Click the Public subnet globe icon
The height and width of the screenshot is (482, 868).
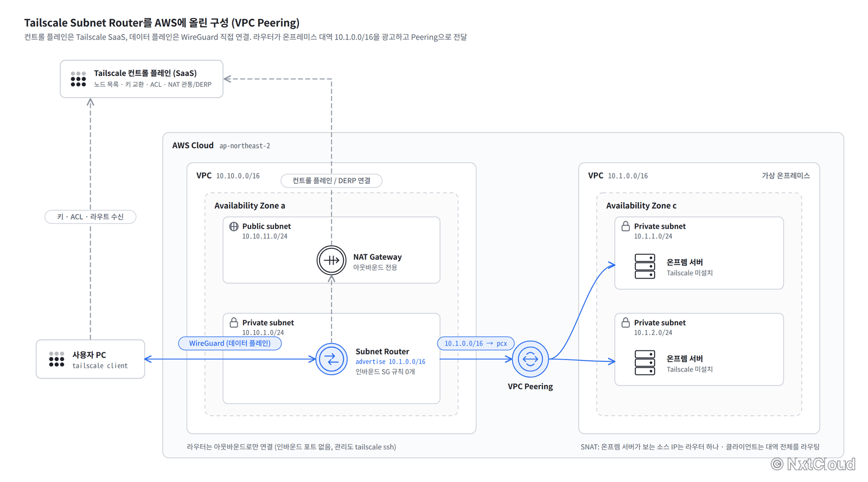[x=234, y=227]
